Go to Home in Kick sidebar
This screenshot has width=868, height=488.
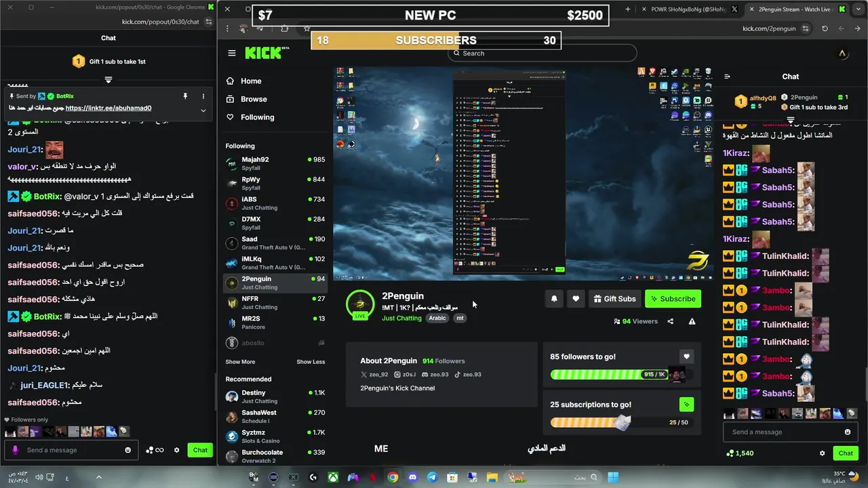tap(250, 81)
